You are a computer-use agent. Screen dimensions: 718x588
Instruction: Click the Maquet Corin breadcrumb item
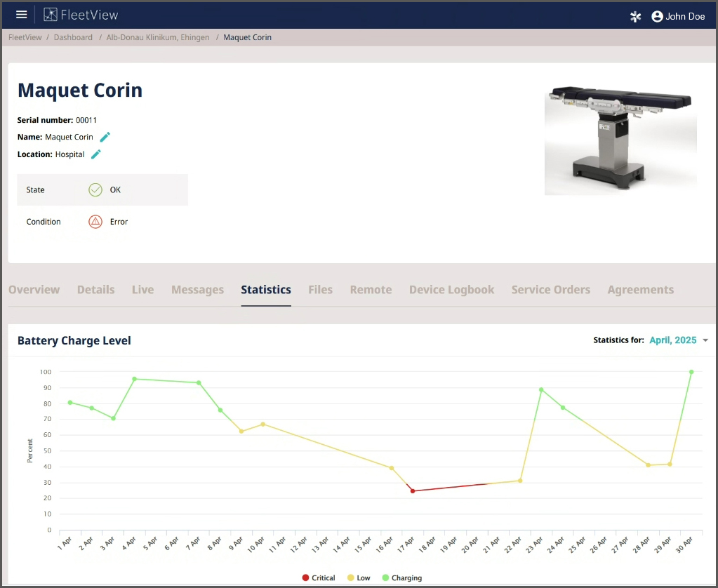[247, 38]
